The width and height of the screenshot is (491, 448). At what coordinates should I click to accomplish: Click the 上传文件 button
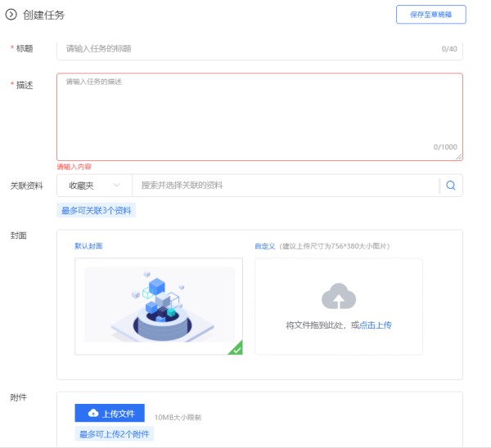110,413
